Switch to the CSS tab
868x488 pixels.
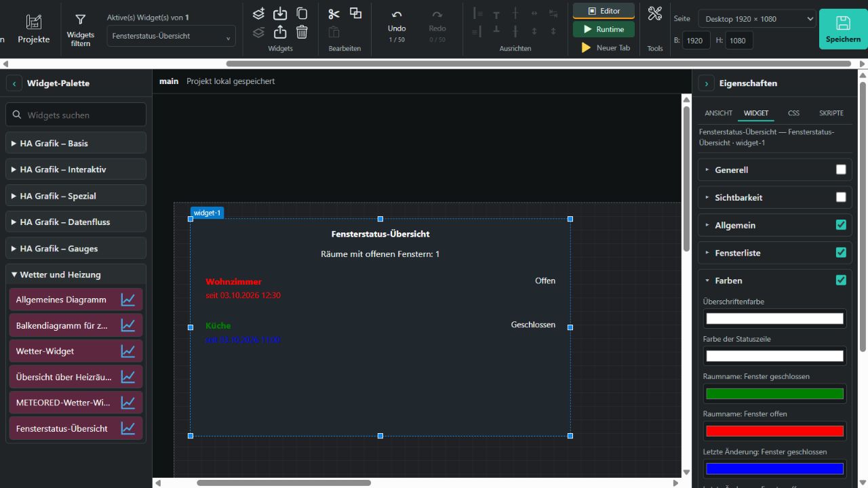(x=793, y=113)
